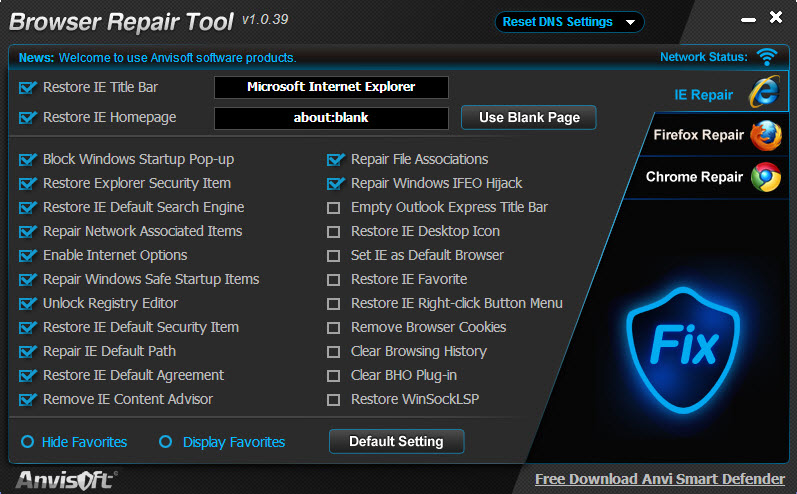Check Restore IE Desktop Icon
The height and width of the screenshot is (494, 797).
click(x=333, y=232)
